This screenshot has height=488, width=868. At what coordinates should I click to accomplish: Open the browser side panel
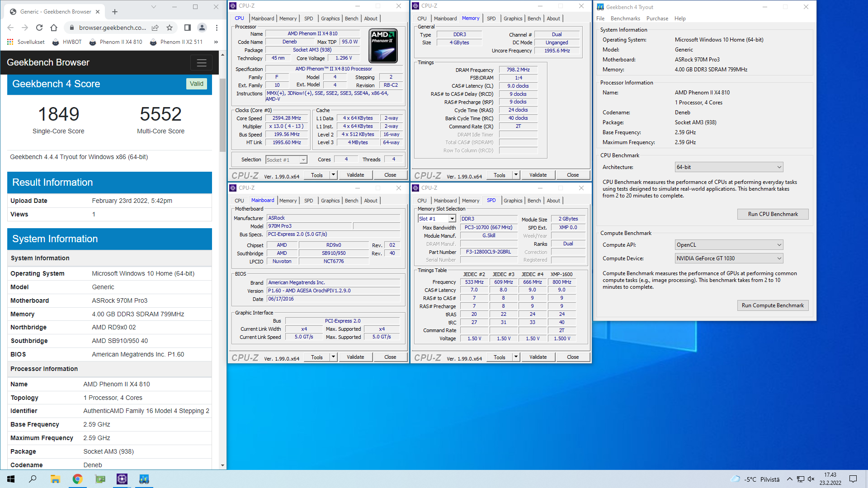pyautogui.click(x=187, y=28)
